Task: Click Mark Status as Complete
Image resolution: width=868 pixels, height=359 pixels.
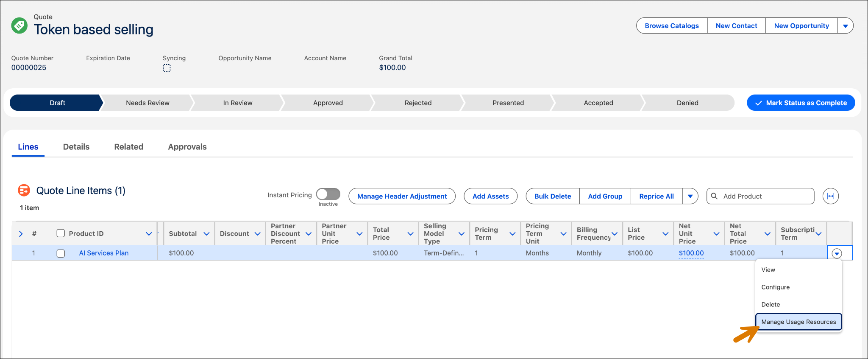Action: (x=801, y=103)
